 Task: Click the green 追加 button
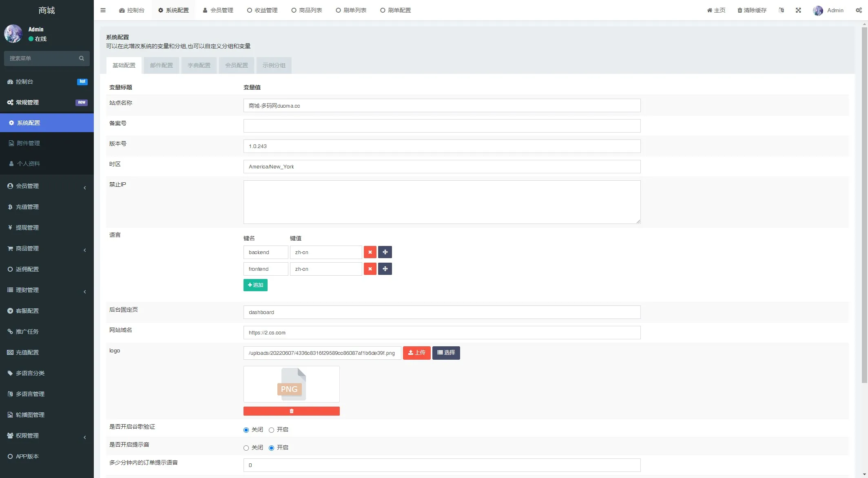point(255,285)
